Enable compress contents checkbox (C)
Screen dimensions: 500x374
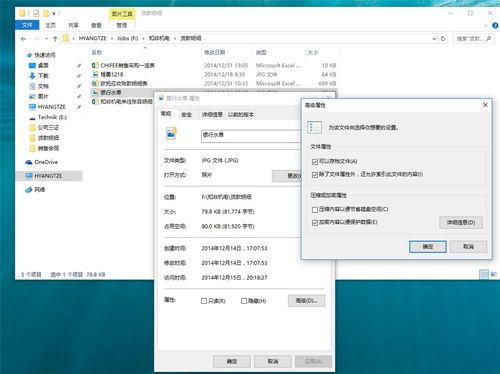[x=315, y=210]
